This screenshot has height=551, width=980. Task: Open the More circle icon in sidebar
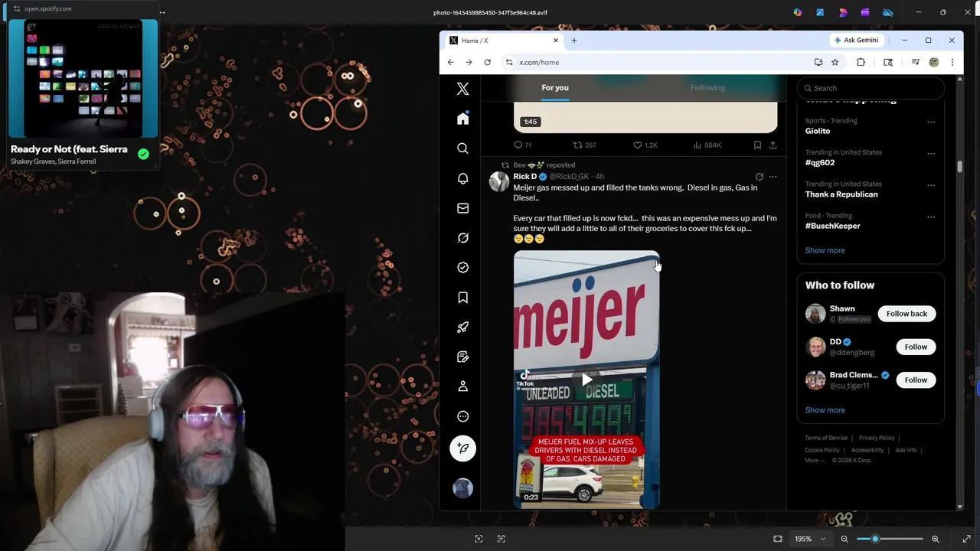pyautogui.click(x=462, y=417)
